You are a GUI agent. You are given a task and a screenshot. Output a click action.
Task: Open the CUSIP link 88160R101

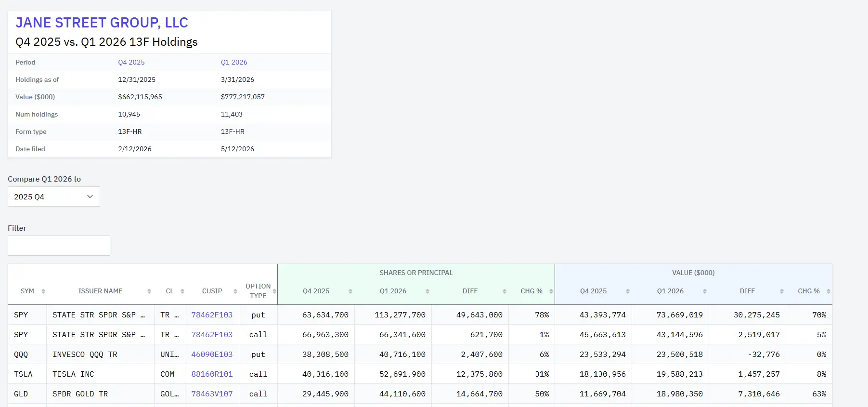pyautogui.click(x=212, y=374)
